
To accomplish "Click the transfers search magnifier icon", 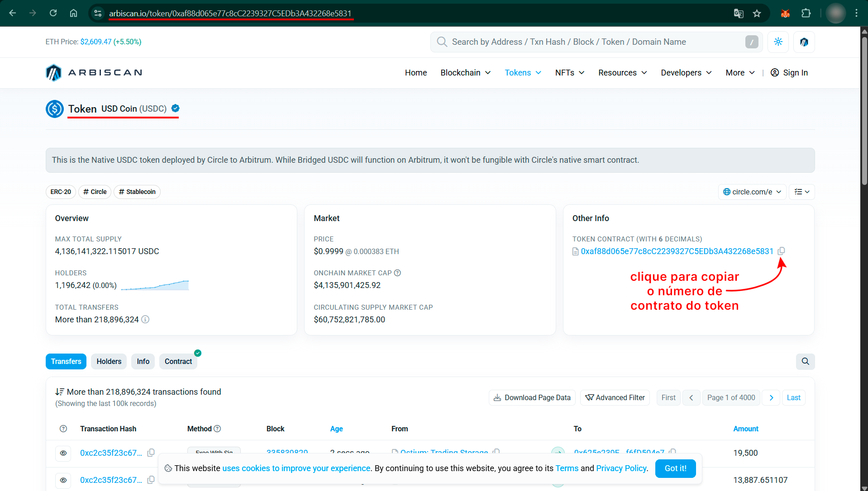I will pos(805,361).
